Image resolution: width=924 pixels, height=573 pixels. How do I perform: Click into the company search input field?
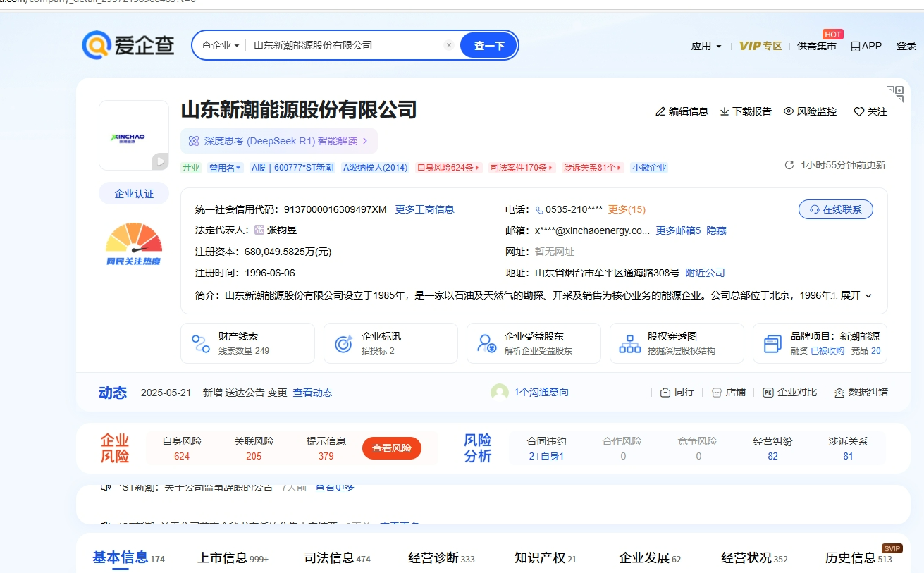point(345,45)
